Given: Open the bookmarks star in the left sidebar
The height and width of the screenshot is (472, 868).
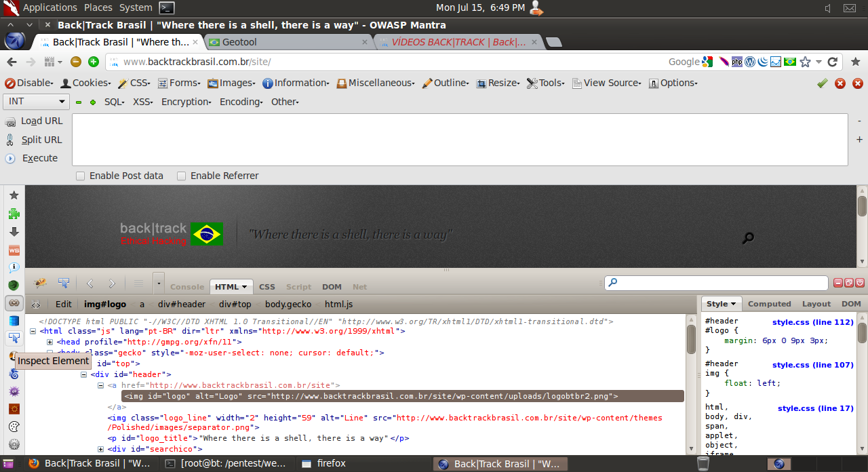Looking at the screenshot, I should pyautogui.click(x=14, y=195).
